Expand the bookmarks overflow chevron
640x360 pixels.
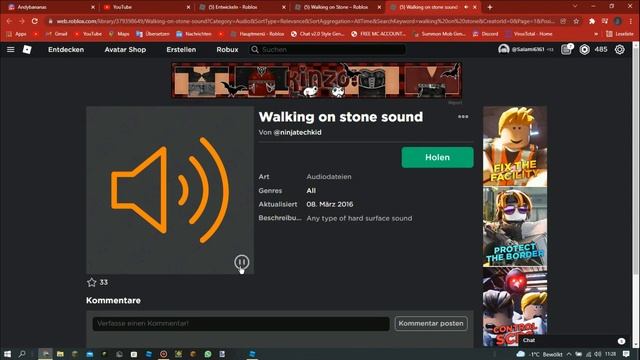pos(596,34)
